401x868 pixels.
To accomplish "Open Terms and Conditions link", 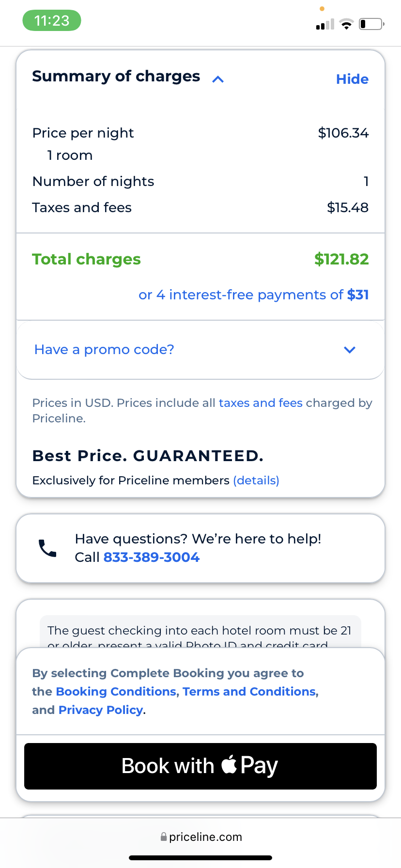I will (249, 692).
